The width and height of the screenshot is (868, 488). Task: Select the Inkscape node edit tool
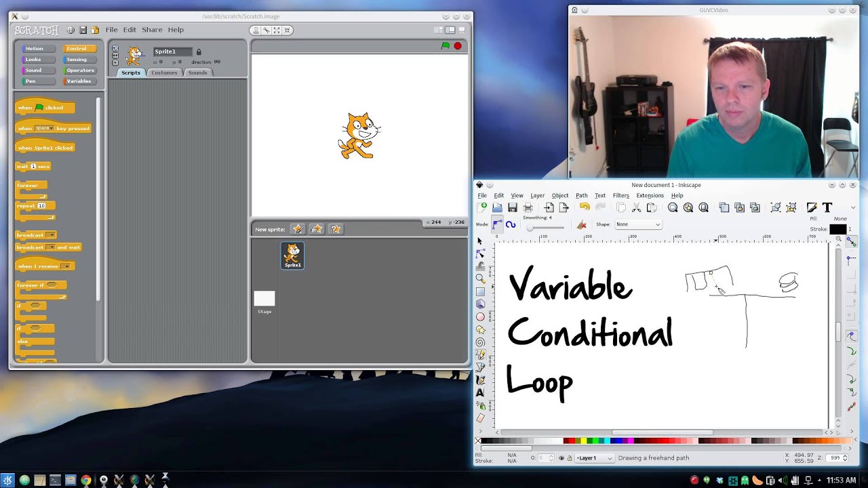[x=480, y=253]
